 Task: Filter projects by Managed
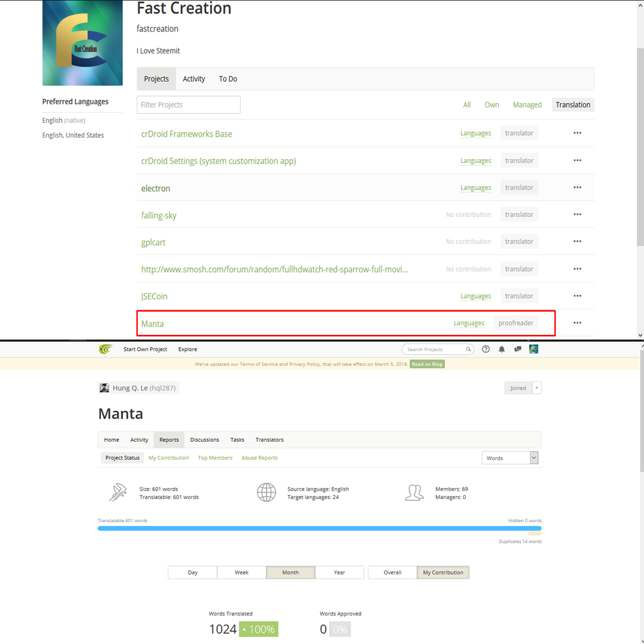point(527,105)
